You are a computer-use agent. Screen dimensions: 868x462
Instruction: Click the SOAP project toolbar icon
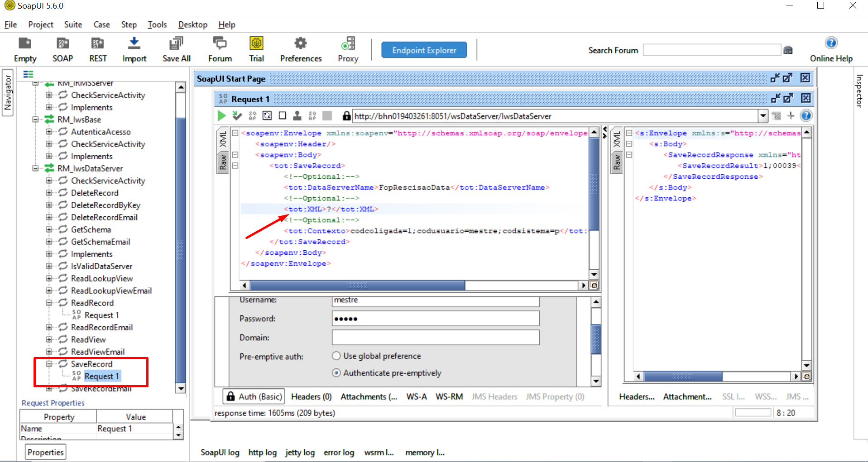click(62, 49)
